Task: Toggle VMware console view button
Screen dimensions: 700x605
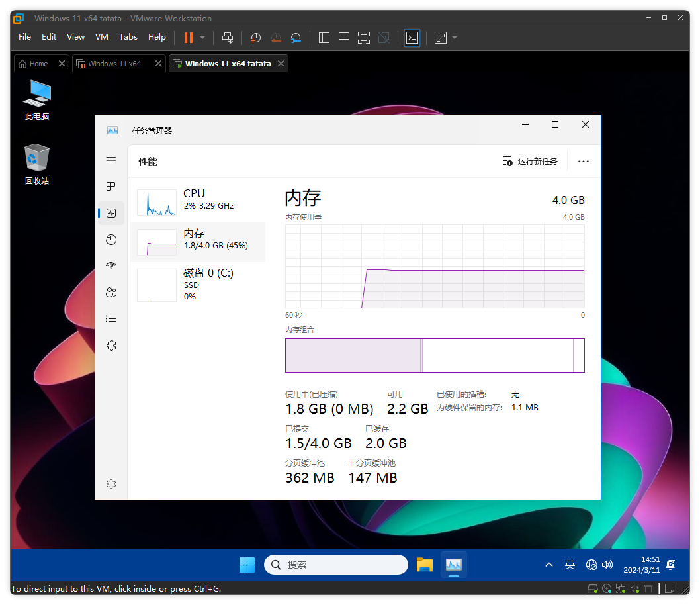Action: 412,38
